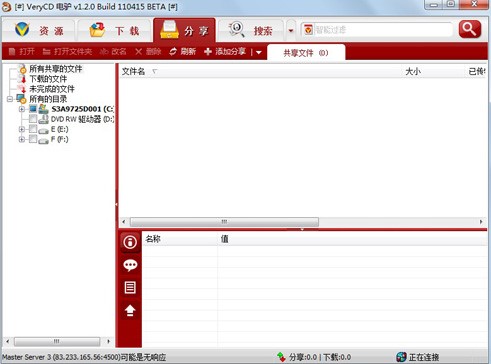491x364 pixels.
Task: Click the 已传 column header
Action: (x=477, y=71)
